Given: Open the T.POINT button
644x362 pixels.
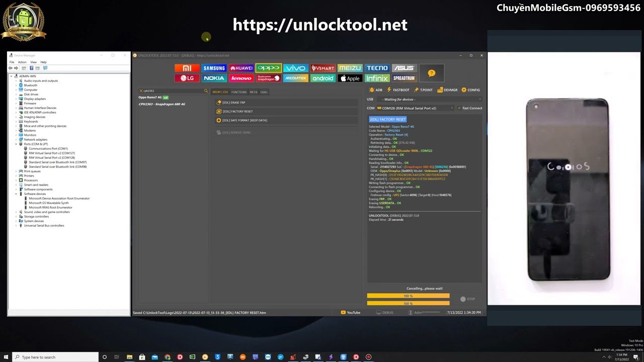Looking at the screenshot, I should click(x=423, y=90).
